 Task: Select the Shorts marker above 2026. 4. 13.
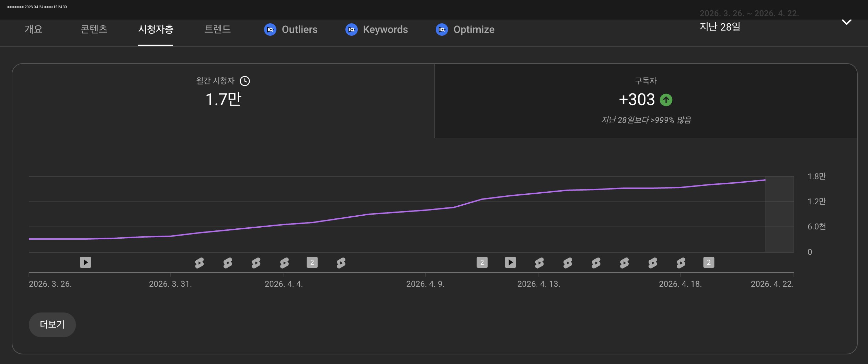click(x=539, y=263)
